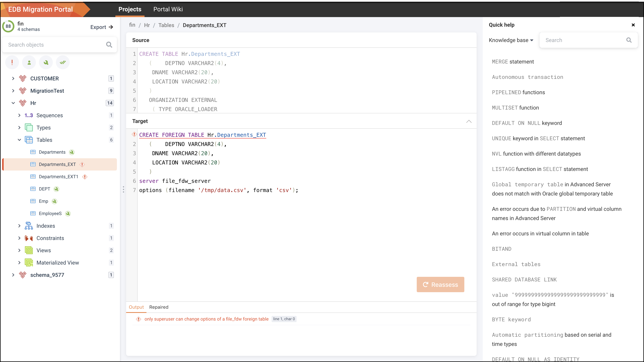
Task: Collapse the Tables tree node
Action: (x=20, y=140)
